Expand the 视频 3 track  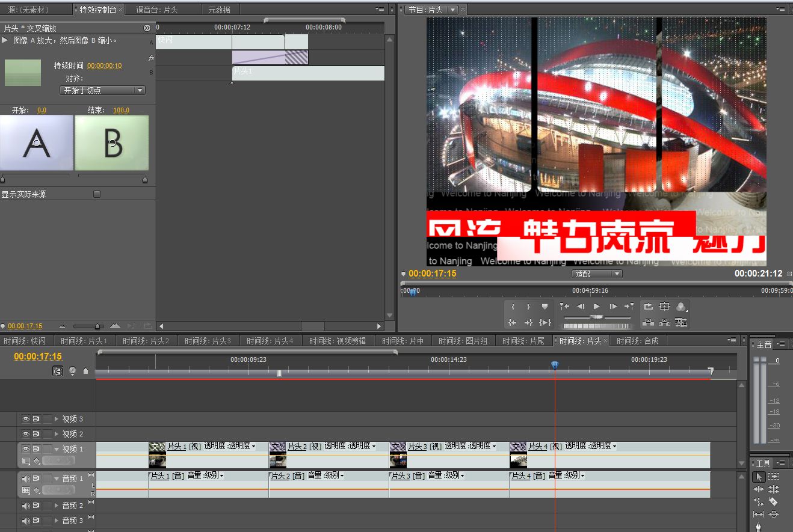57,419
